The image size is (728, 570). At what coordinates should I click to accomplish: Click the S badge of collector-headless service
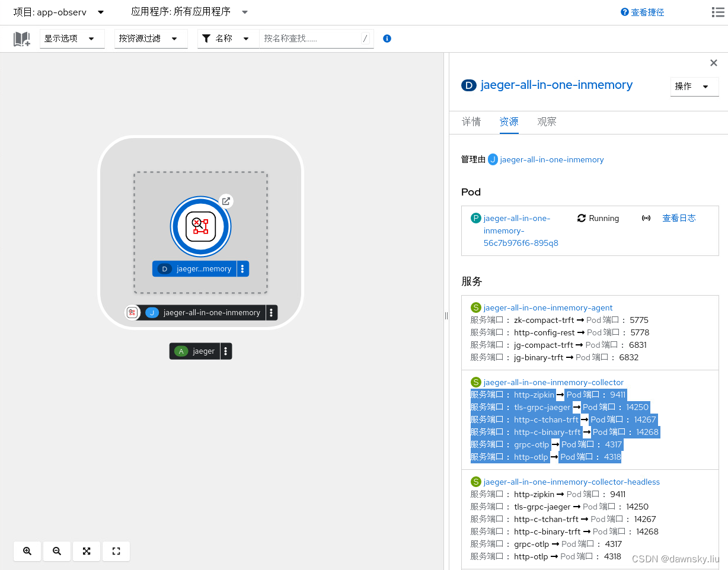point(475,482)
